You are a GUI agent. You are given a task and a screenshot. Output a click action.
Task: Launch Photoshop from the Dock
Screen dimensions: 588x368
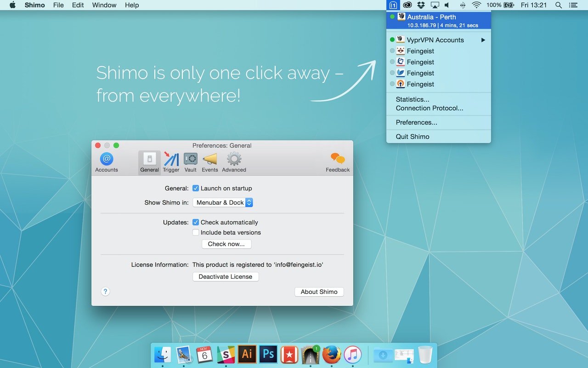click(x=268, y=355)
